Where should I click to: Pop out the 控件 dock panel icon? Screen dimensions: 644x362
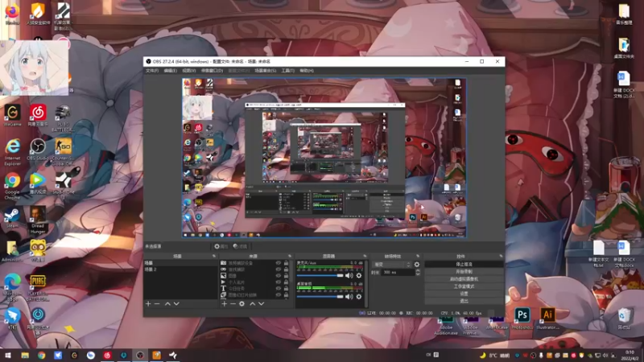coord(501,256)
